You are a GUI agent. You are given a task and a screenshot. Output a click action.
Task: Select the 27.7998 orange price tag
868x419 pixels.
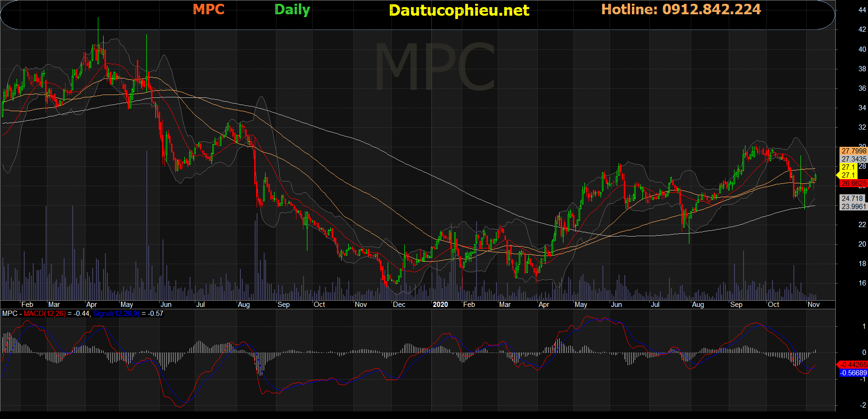coord(854,151)
